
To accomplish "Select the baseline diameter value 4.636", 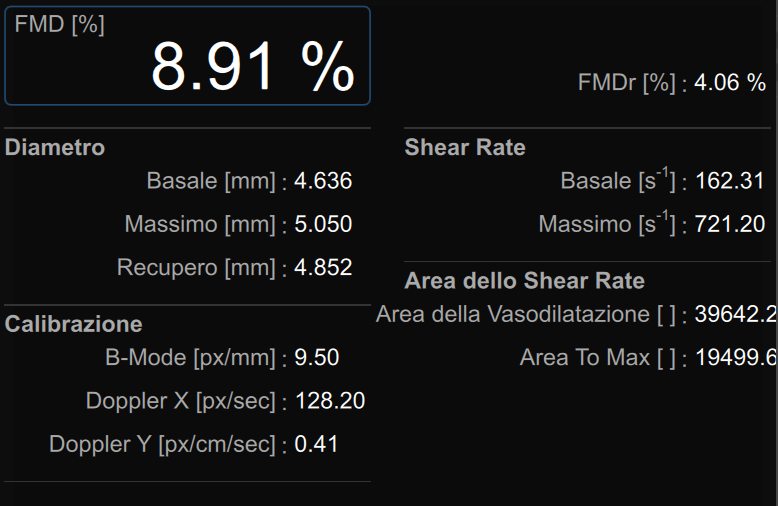I will [x=323, y=181].
